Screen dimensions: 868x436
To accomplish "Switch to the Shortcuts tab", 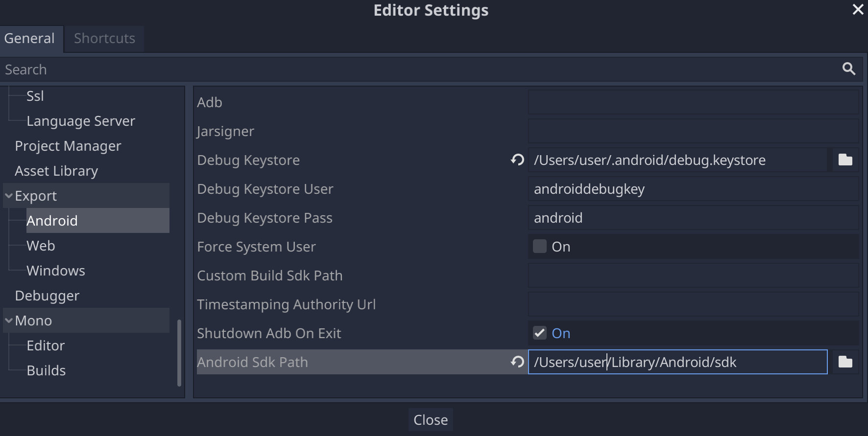I will (104, 39).
